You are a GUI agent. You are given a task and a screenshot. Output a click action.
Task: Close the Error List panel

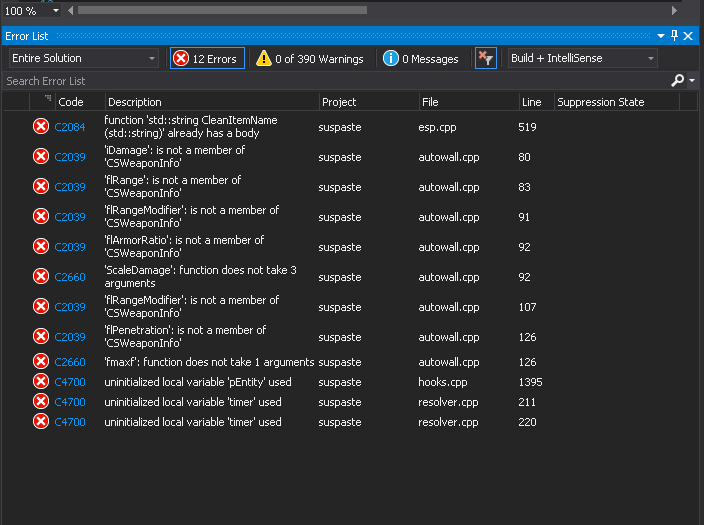(688, 36)
